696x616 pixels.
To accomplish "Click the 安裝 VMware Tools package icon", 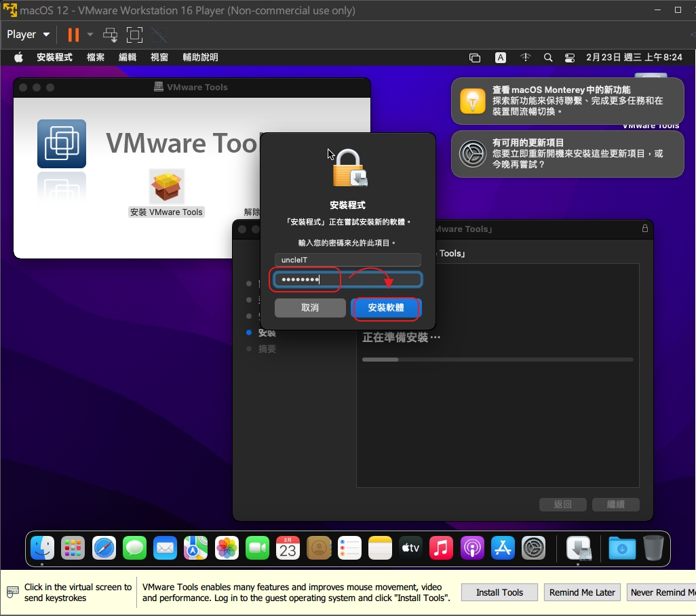I will pos(167,187).
